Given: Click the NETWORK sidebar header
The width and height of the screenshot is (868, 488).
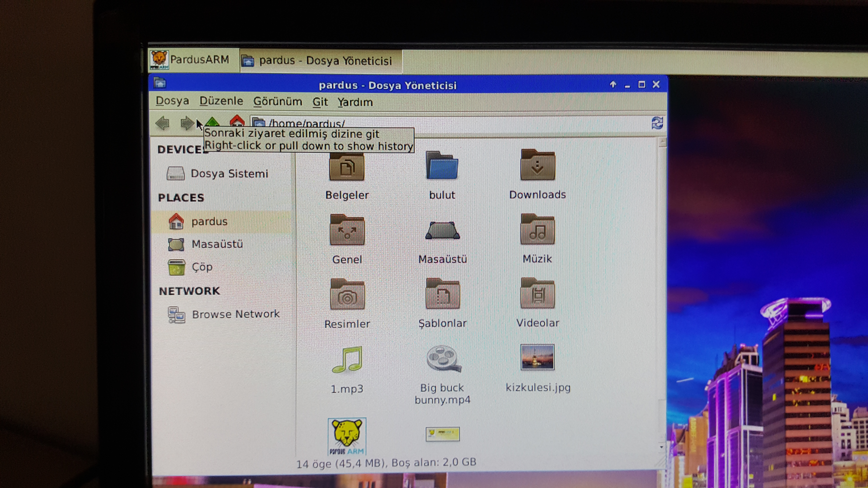Looking at the screenshot, I should point(189,291).
